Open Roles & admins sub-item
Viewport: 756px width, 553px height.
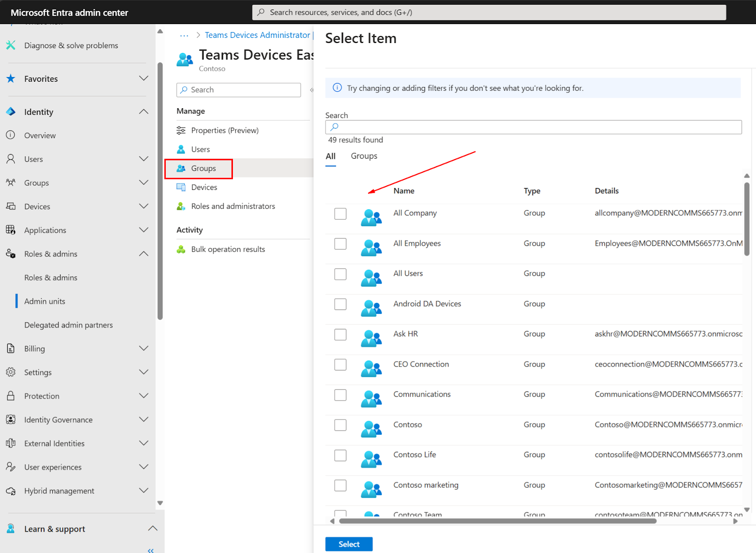(x=51, y=277)
